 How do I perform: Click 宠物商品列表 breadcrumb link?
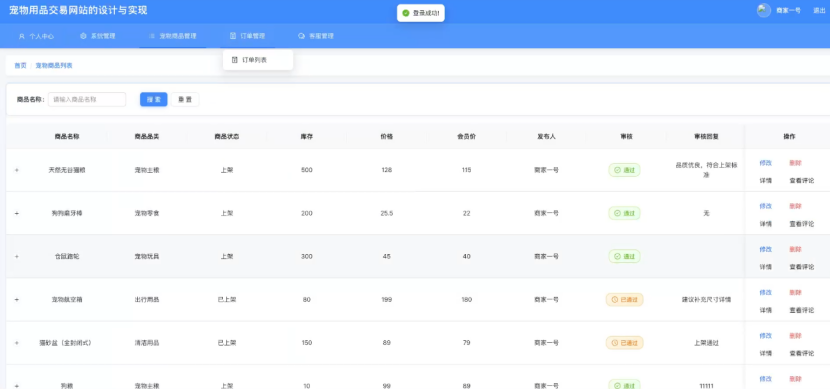pyautogui.click(x=54, y=66)
